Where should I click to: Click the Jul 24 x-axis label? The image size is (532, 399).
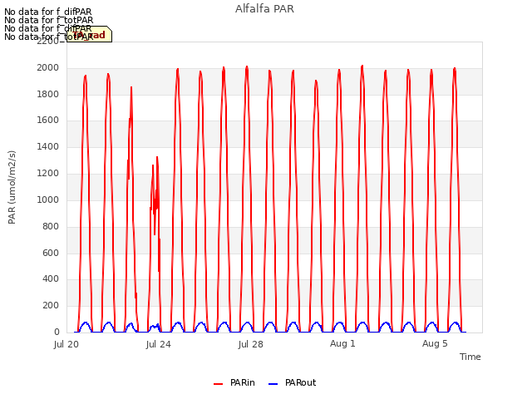coord(159,344)
